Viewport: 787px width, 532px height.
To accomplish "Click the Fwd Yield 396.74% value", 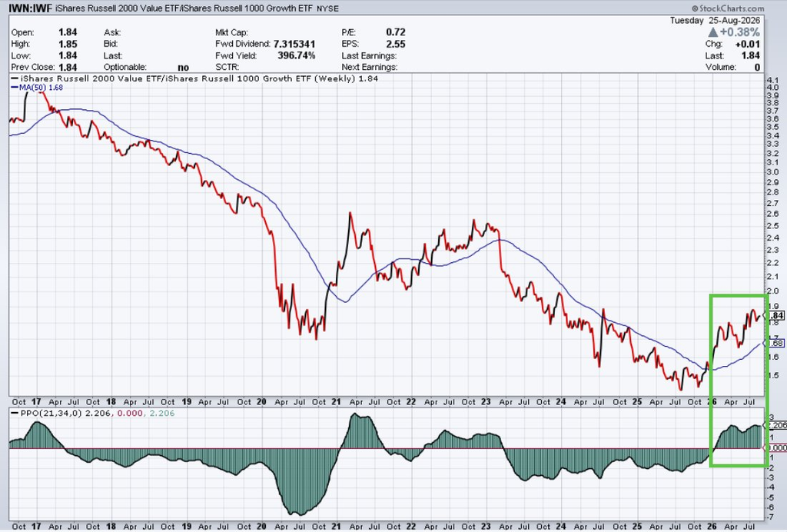I will (x=296, y=55).
